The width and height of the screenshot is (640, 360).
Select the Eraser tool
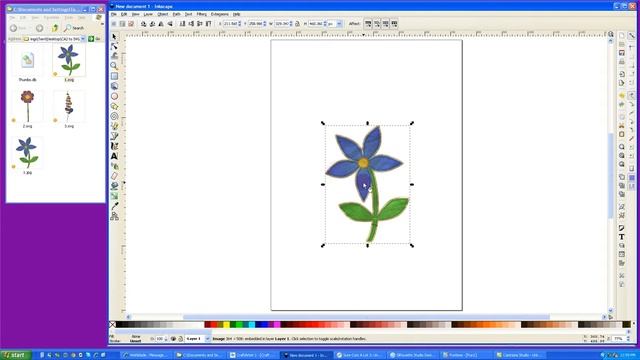point(114,176)
